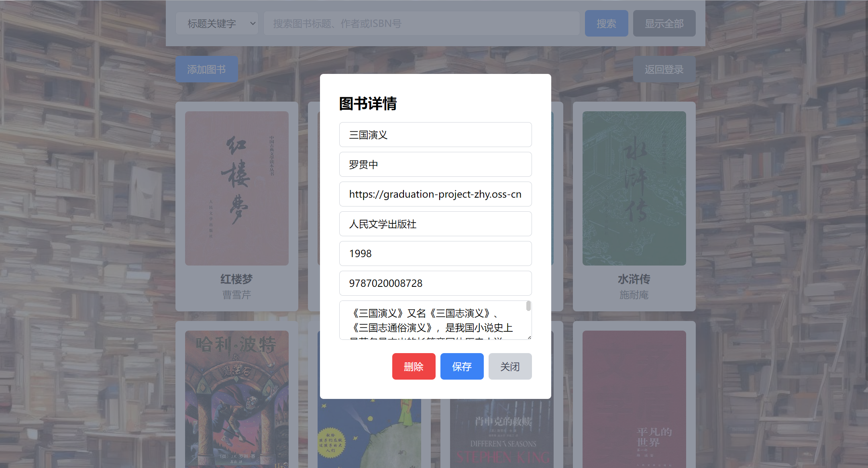Save book details with 保存 button
This screenshot has height=468, width=868.
[462, 366]
